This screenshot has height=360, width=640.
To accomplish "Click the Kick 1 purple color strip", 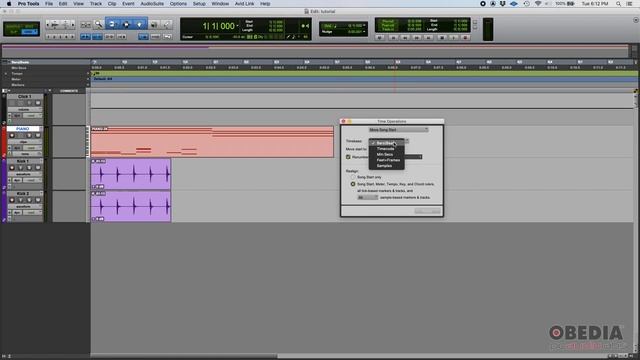I will 4,174.
